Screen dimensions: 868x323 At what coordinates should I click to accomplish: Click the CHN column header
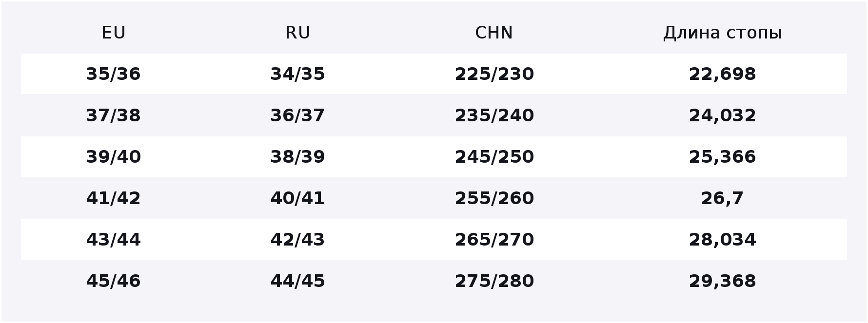494,33
